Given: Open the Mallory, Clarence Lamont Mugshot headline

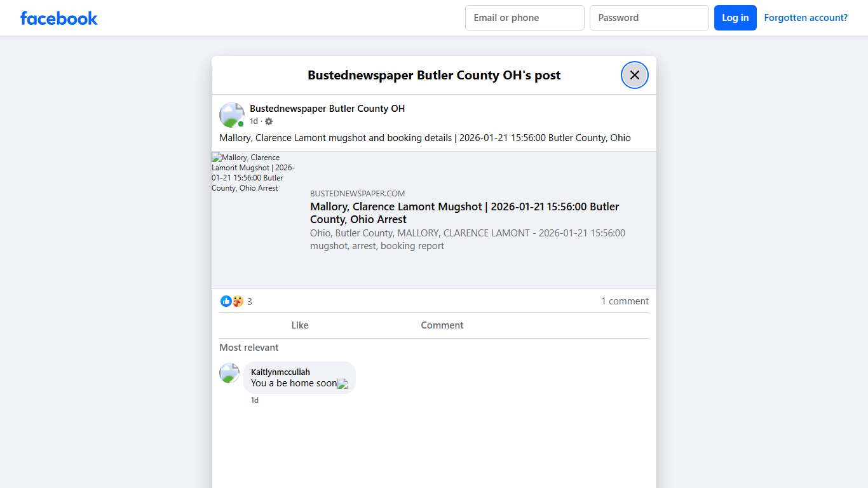Looking at the screenshot, I should pos(464,213).
